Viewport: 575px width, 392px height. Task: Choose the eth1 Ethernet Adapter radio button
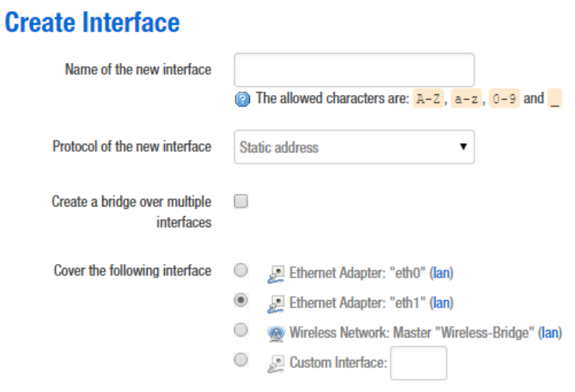click(x=242, y=300)
